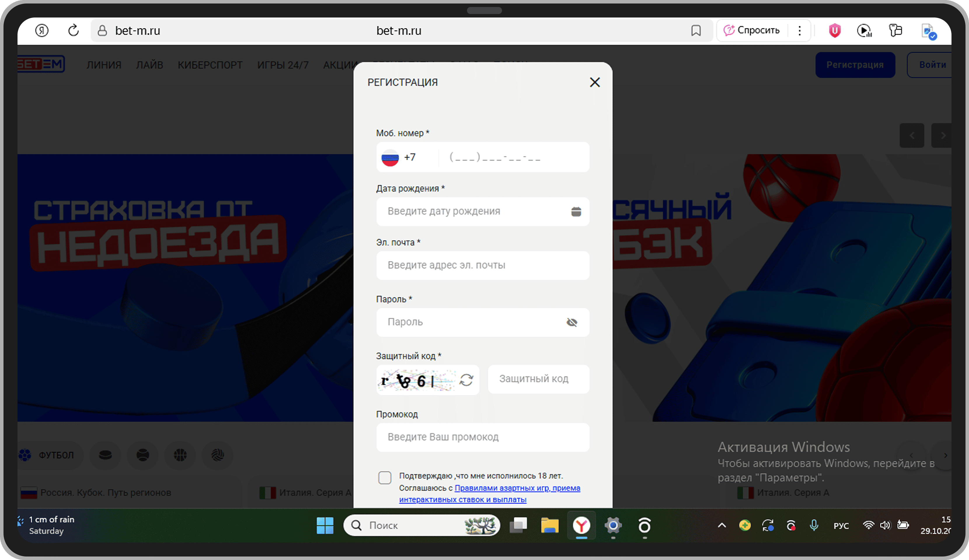Select the hockey puck sport filter
Screen dimensions: 969x560
[105, 455]
